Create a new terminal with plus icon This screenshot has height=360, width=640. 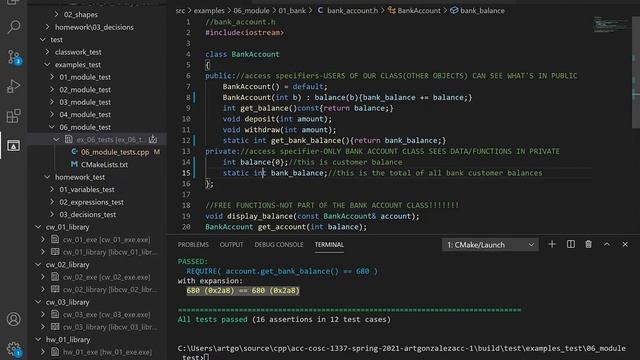[552, 244]
